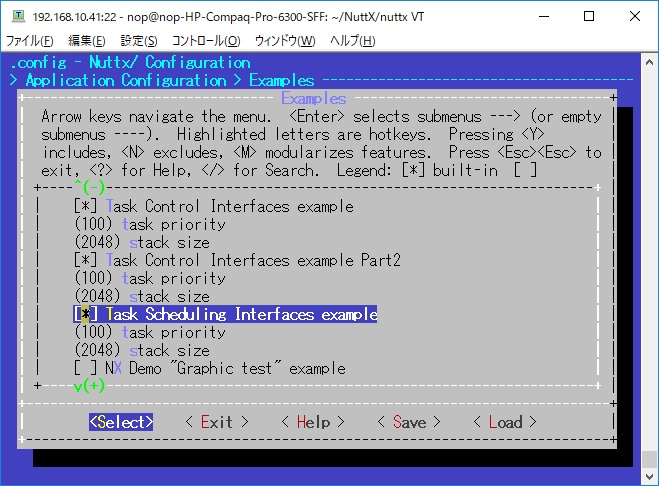Toggle Task Control Interfaces example checkbox
Screen dimensions: 659x486
point(85,206)
